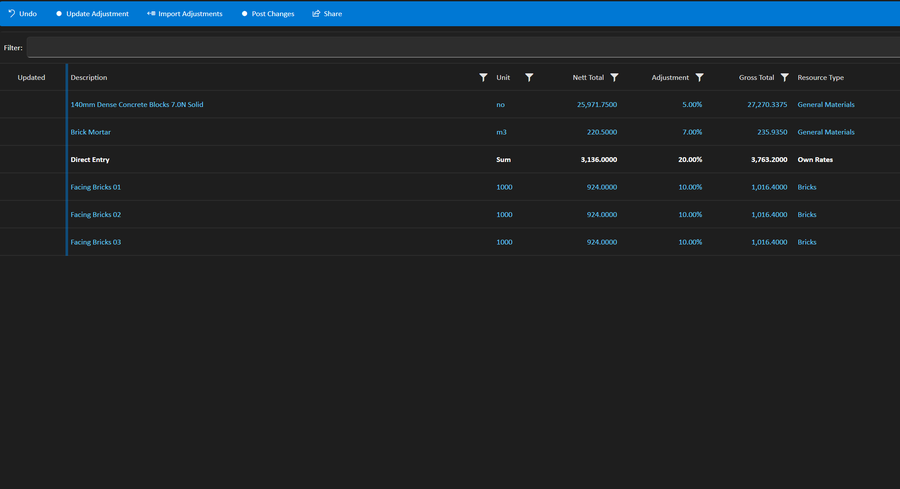Sort by the Resource Type header
Viewport: 900px width, 489px height.
click(x=820, y=77)
